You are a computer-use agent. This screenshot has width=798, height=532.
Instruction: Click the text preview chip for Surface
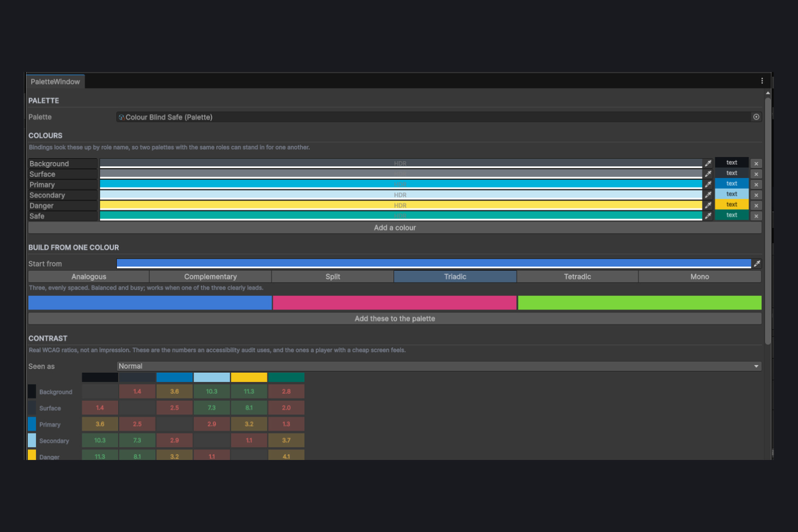point(732,173)
